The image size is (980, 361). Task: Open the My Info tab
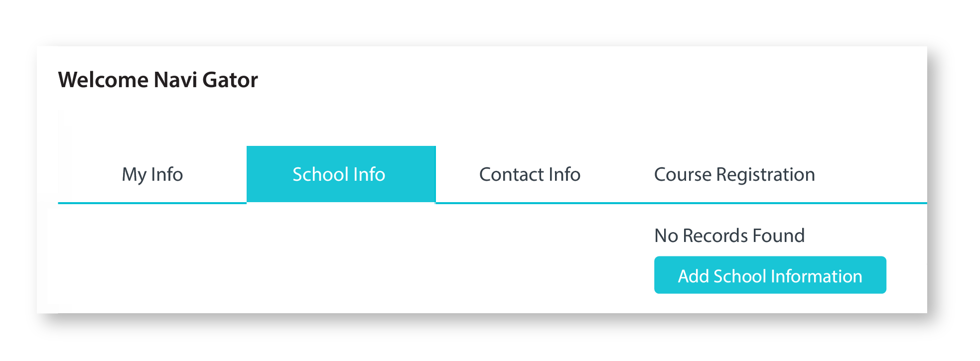click(x=152, y=175)
